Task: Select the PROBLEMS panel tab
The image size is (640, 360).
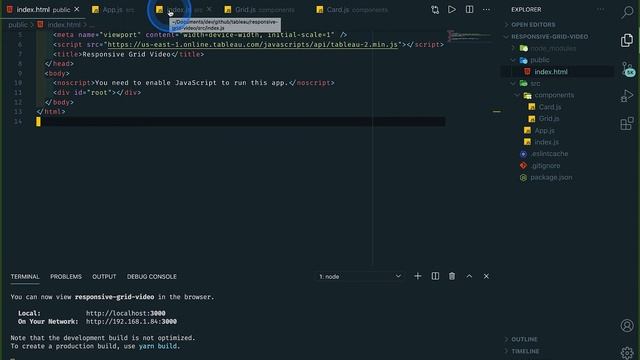Action: [x=66, y=276]
